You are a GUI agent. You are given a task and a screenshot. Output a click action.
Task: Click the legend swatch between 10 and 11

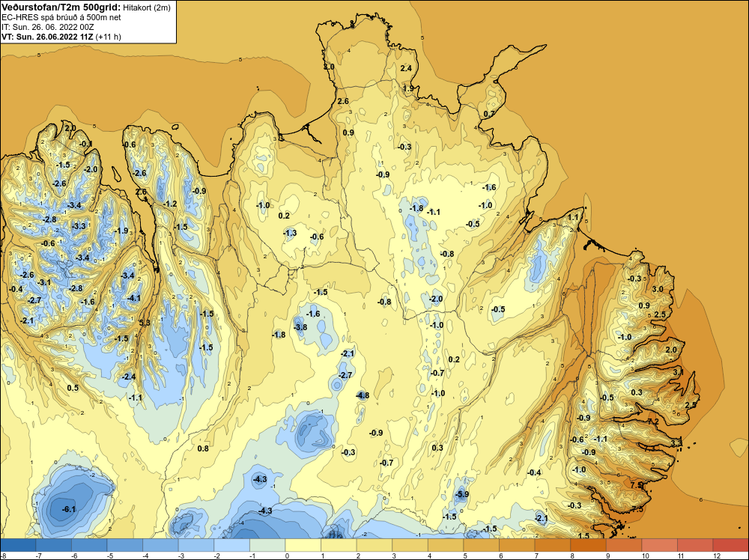(659, 545)
